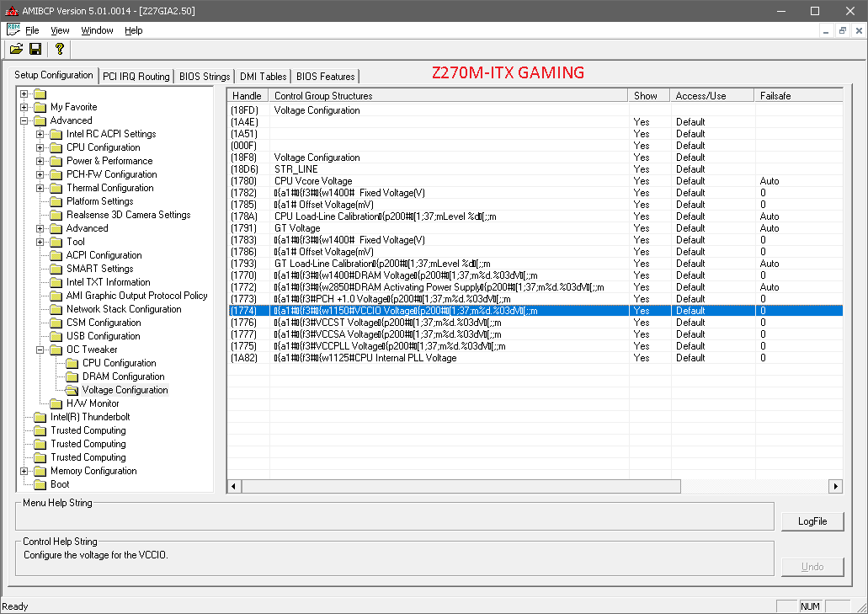868x614 pixels.
Task: Select the GT Load-Line Calibration row
Action: click(535, 264)
